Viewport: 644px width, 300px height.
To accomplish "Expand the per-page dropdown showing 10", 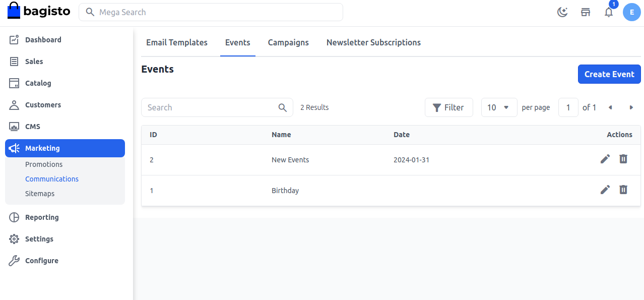I will tap(499, 107).
